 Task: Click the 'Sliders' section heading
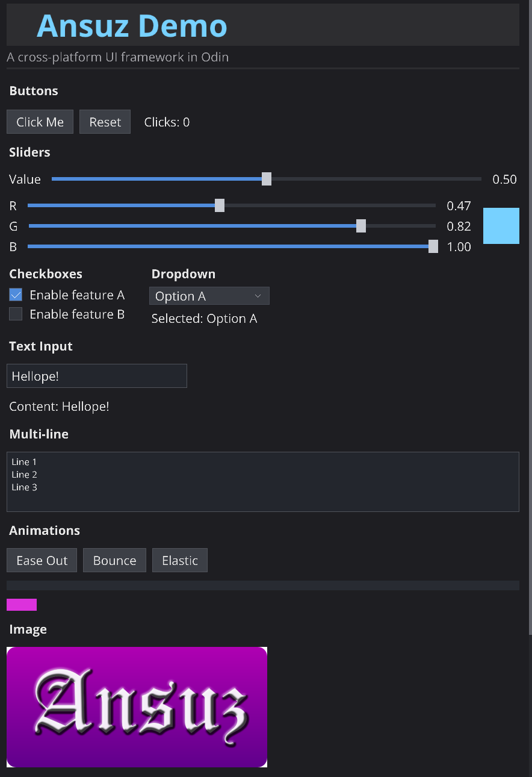click(29, 152)
